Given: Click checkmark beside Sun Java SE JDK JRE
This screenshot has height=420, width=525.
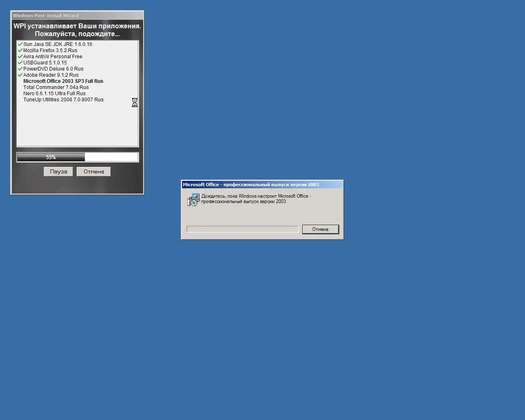Looking at the screenshot, I should pos(20,44).
